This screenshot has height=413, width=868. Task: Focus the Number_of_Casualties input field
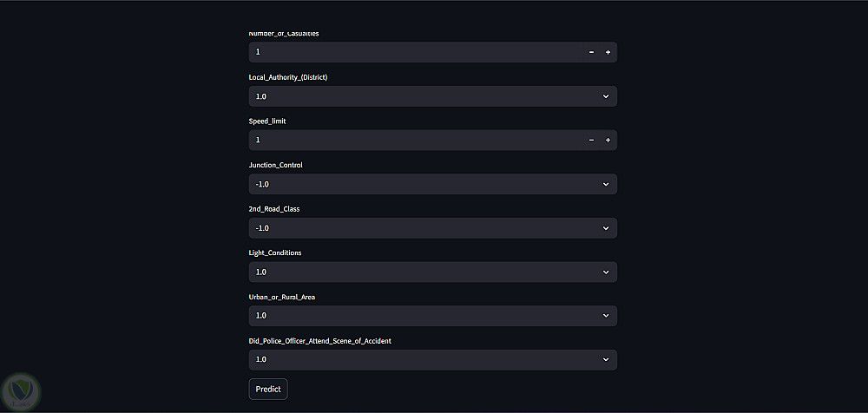408,52
